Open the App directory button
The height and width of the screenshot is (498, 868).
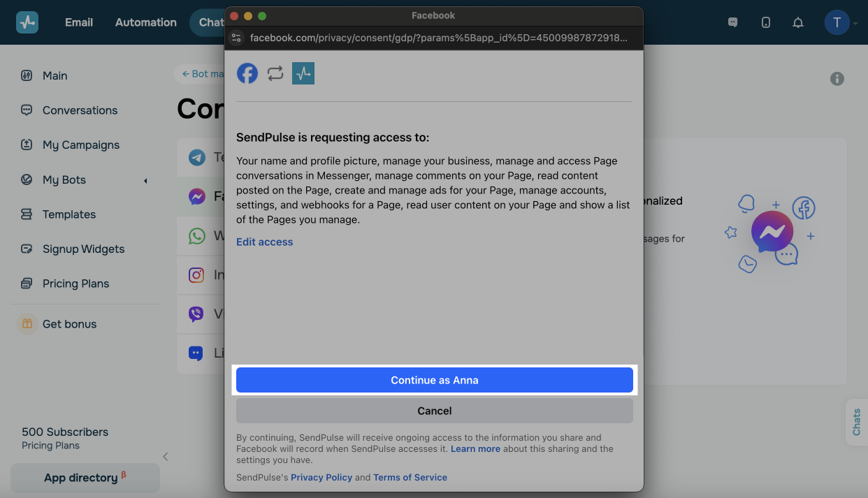click(85, 478)
